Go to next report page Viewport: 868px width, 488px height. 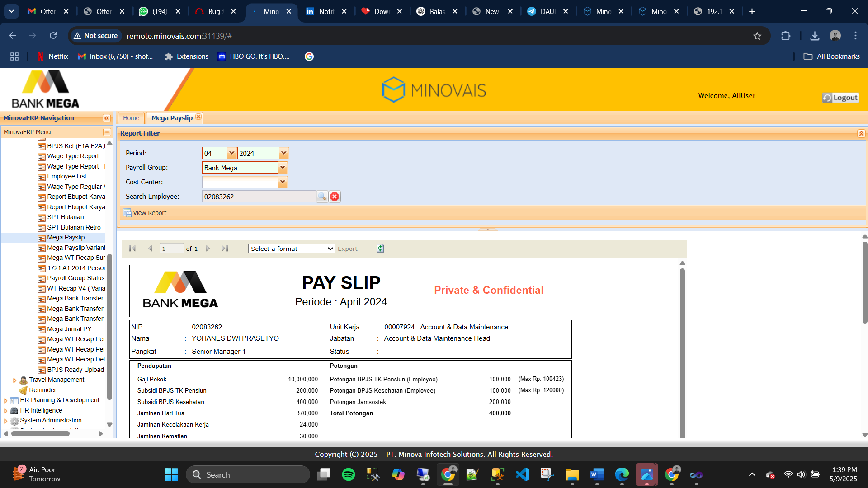[208, 249]
